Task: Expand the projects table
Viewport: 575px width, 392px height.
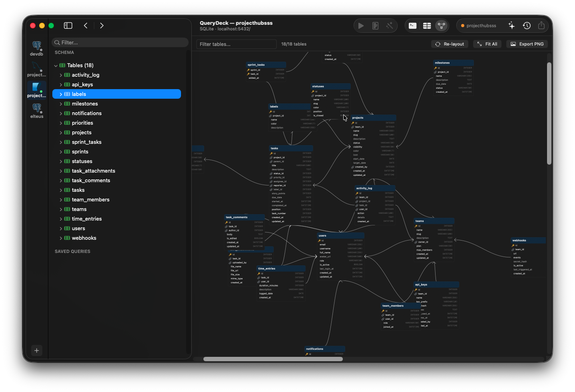Action: [61, 133]
